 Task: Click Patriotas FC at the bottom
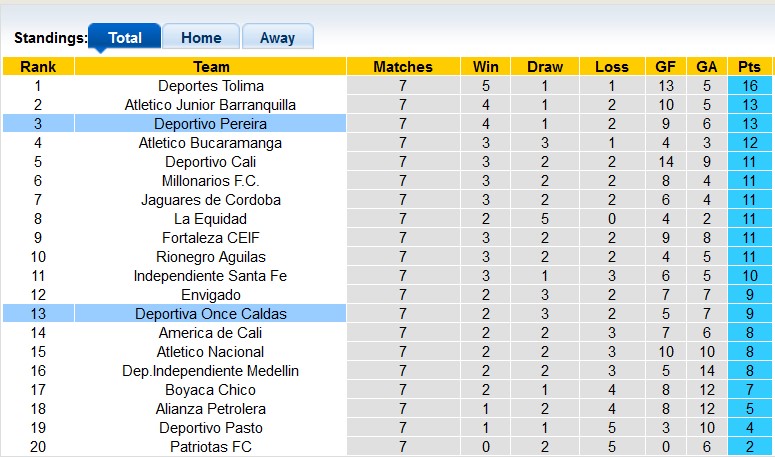[210, 447]
